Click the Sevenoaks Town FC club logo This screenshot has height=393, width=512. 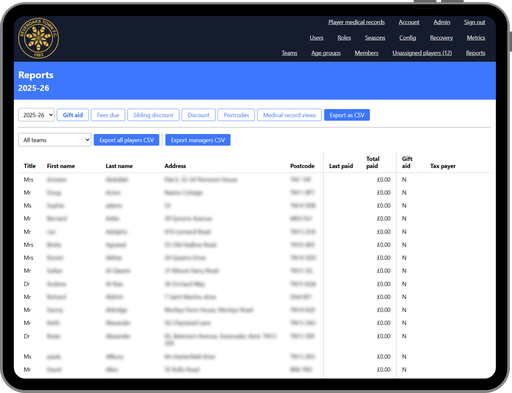[38, 38]
